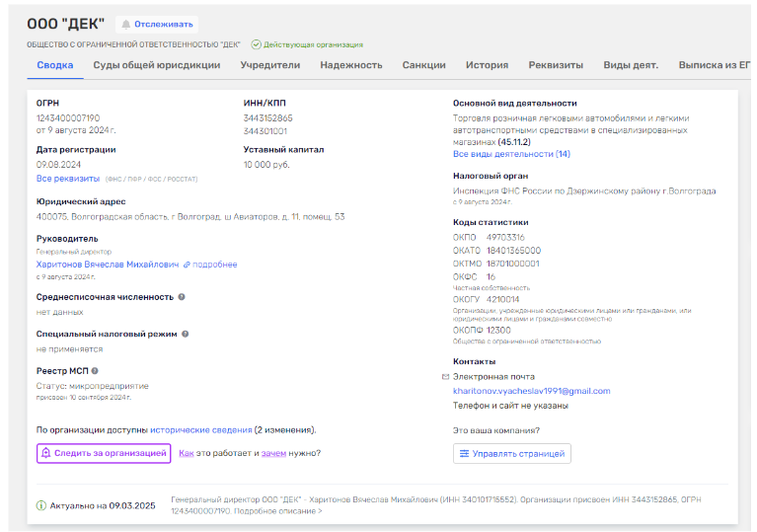Click the Статус: микропредприятие text

click(x=92, y=386)
